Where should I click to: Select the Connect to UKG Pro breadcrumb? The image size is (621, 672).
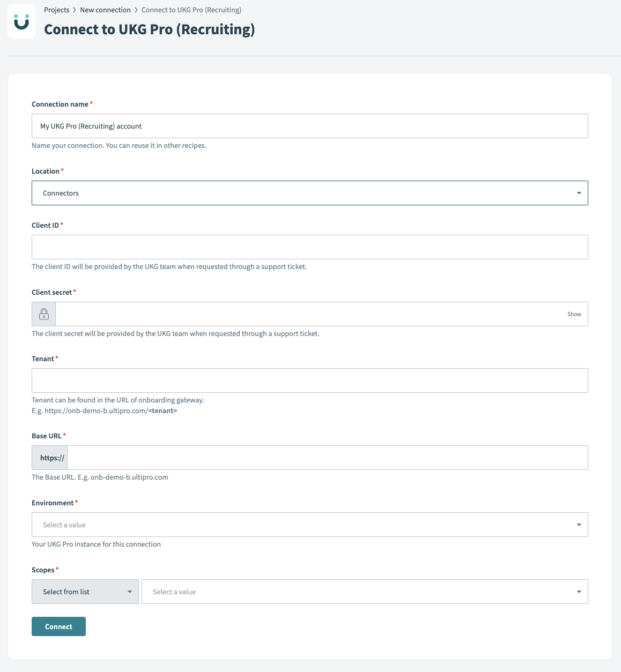191,9
